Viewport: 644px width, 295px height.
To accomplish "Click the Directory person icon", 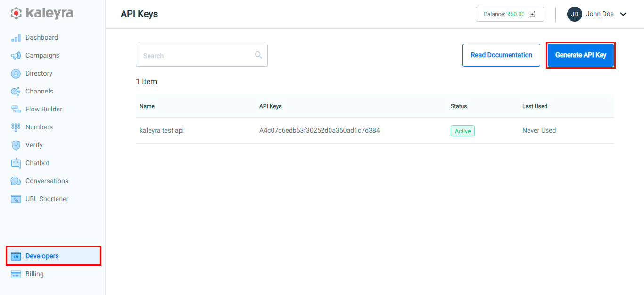I will click(x=16, y=74).
